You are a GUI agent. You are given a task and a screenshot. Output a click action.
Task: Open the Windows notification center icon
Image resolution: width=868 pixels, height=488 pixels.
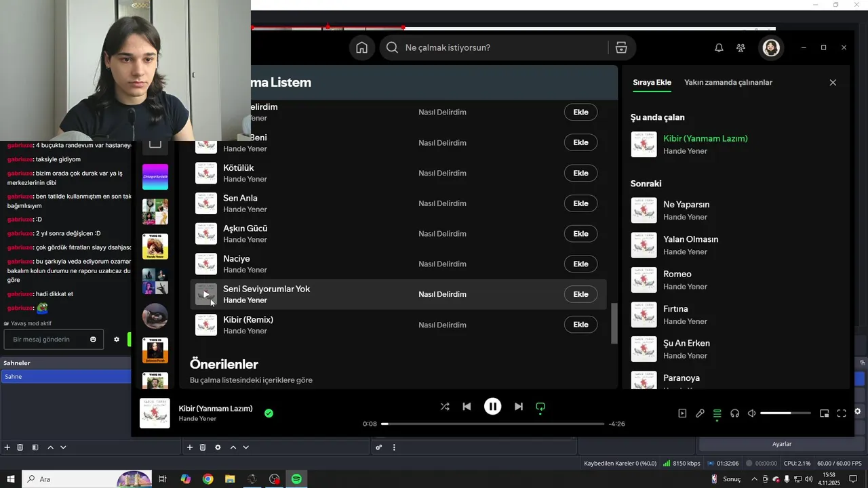[x=853, y=479]
